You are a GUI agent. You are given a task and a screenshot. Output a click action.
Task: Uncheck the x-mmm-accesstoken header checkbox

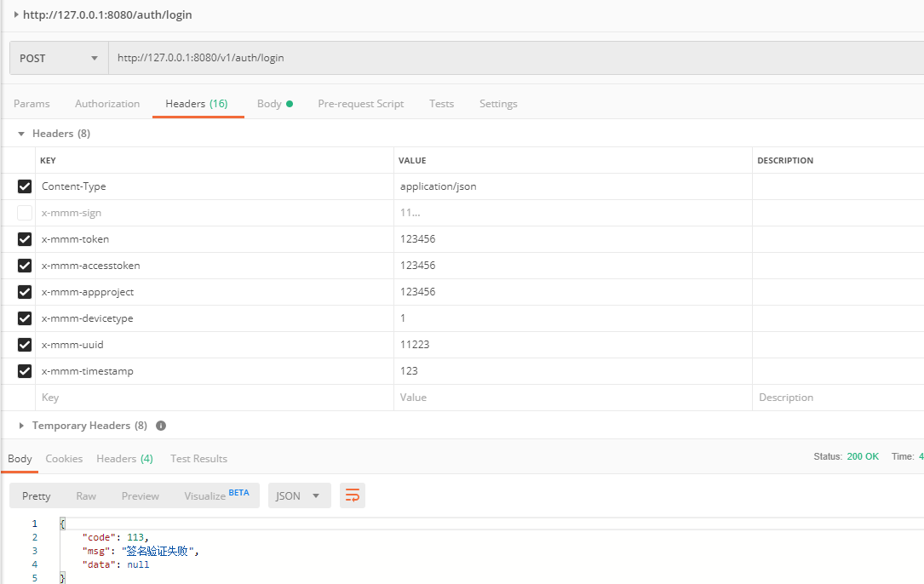24,266
